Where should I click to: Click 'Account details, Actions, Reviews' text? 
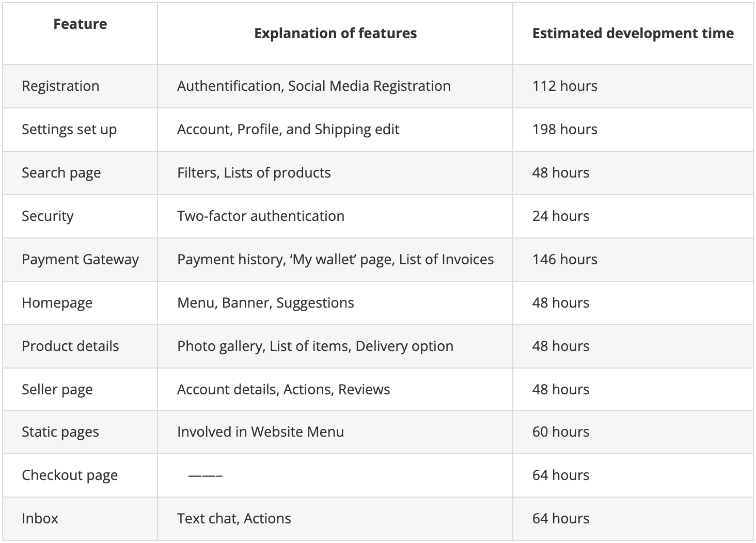click(x=284, y=389)
